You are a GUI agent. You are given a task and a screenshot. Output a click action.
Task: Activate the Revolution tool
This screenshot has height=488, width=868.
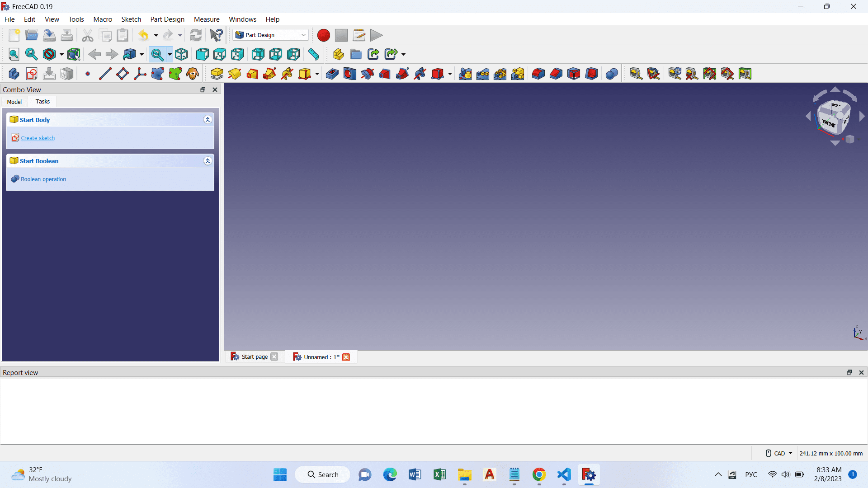click(235, 74)
